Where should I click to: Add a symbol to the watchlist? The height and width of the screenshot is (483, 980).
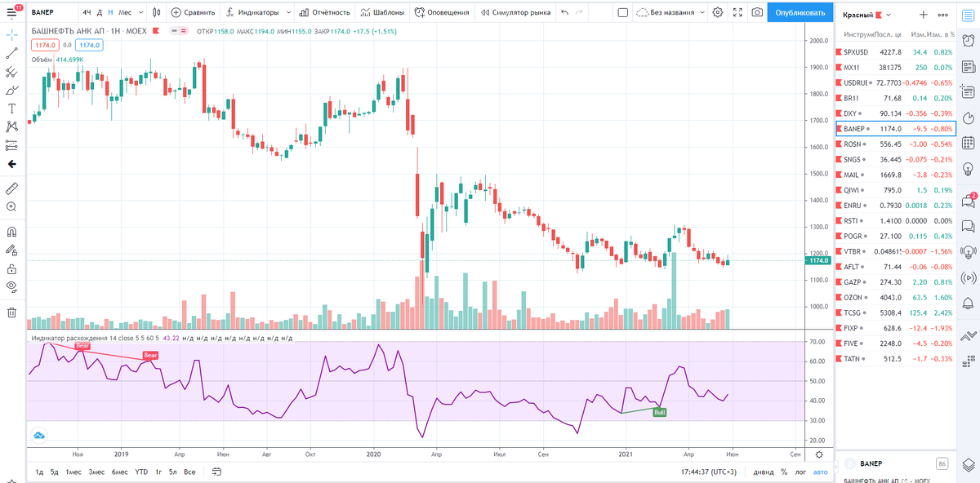click(x=923, y=16)
